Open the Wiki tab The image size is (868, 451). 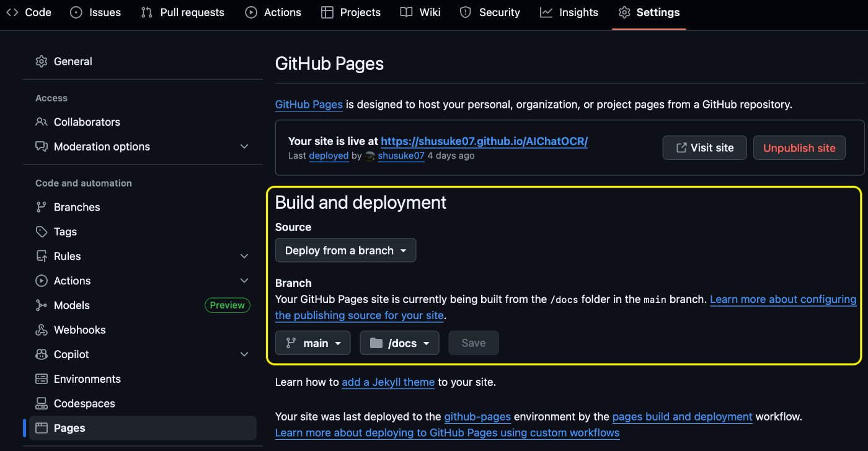[x=420, y=12]
